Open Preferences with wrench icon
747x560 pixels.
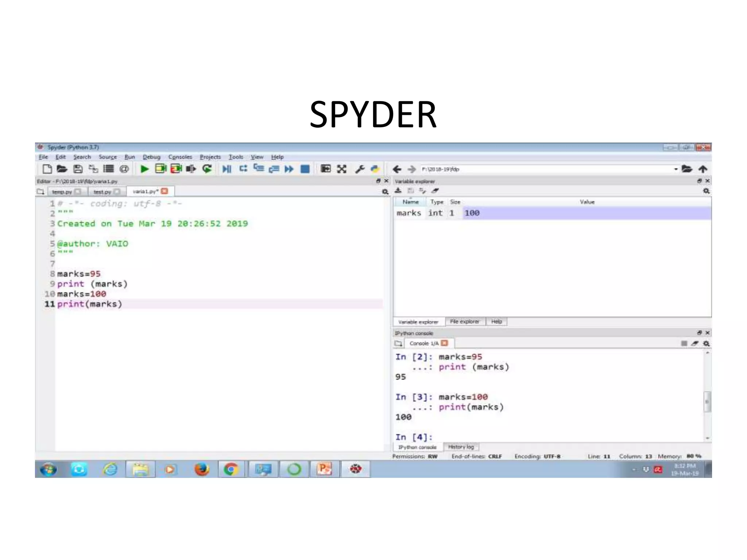pyautogui.click(x=360, y=169)
